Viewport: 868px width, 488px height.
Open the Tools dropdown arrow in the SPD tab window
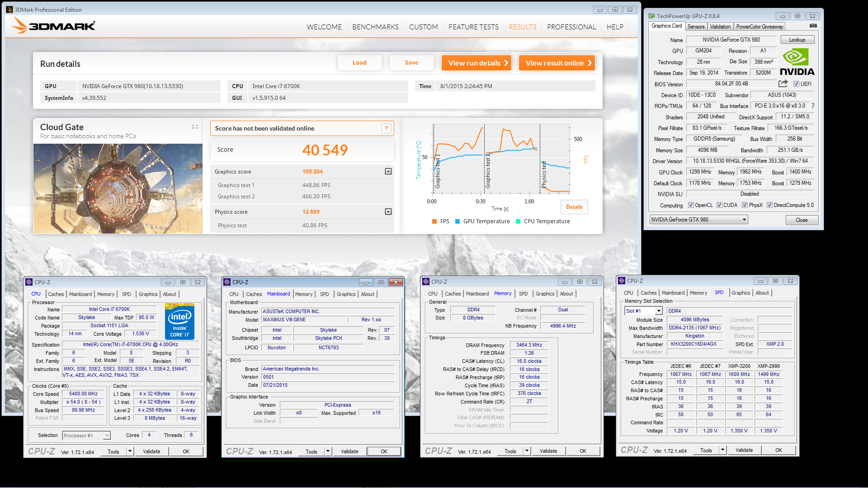[x=722, y=450]
